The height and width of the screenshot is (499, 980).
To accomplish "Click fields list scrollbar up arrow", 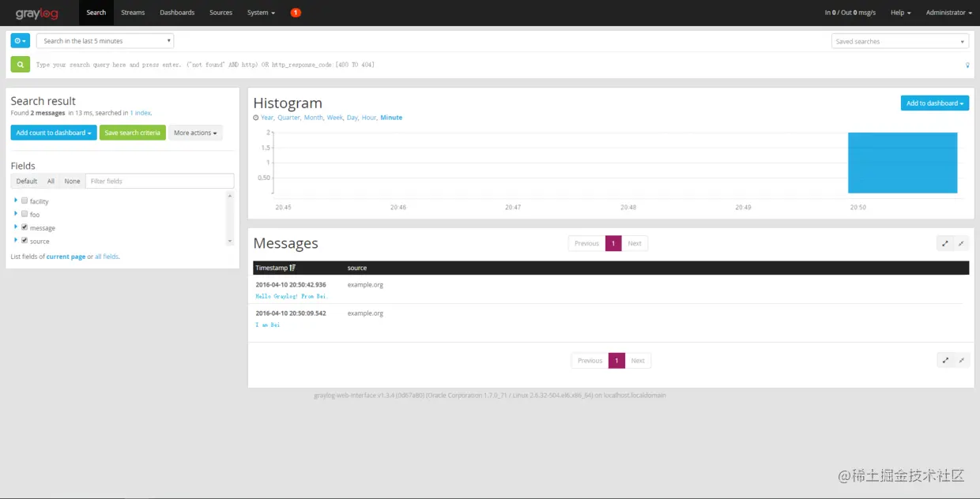I will (x=230, y=195).
